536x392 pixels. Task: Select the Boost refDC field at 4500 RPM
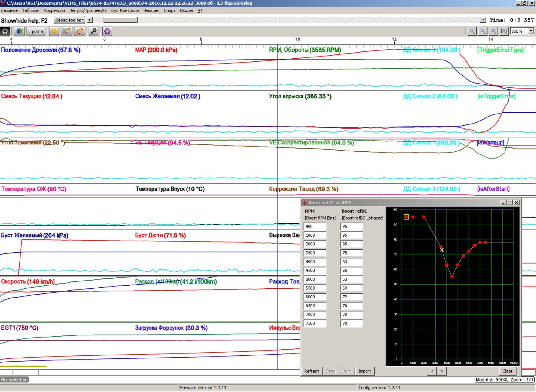coord(352,270)
